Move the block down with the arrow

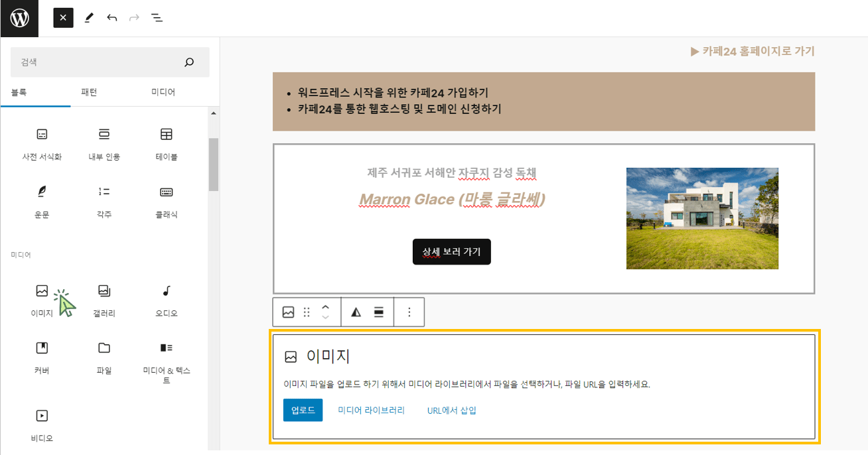click(325, 318)
